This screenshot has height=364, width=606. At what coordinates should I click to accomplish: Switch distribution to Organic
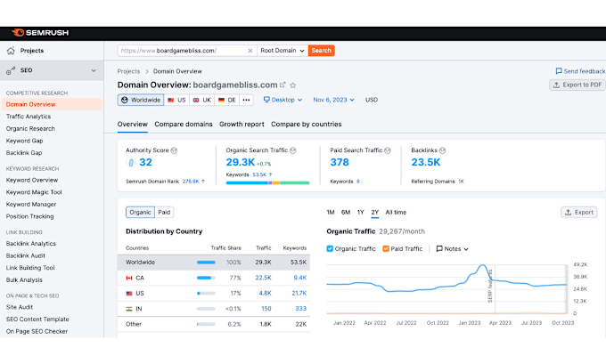point(140,213)
